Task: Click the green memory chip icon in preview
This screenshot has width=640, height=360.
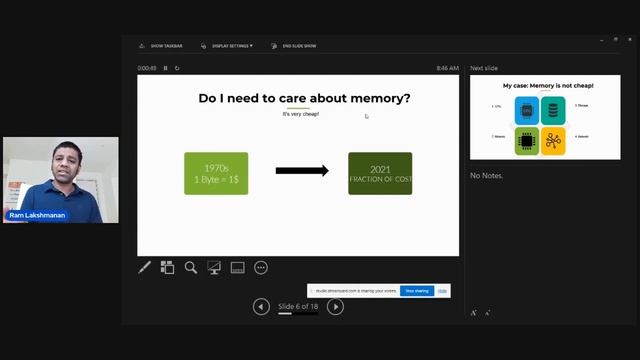Action: 527,141
